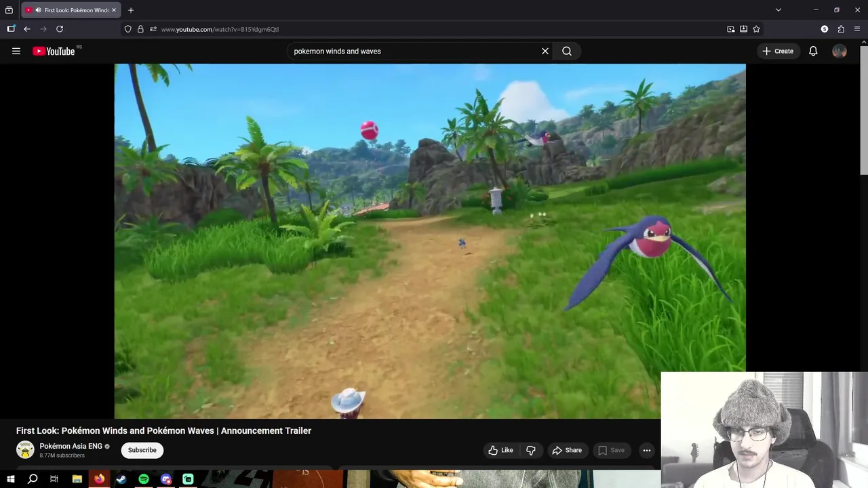The width and height of the screenshot is (868, 488).
Task: Open the notifications bell
Action: pos(813,51)
